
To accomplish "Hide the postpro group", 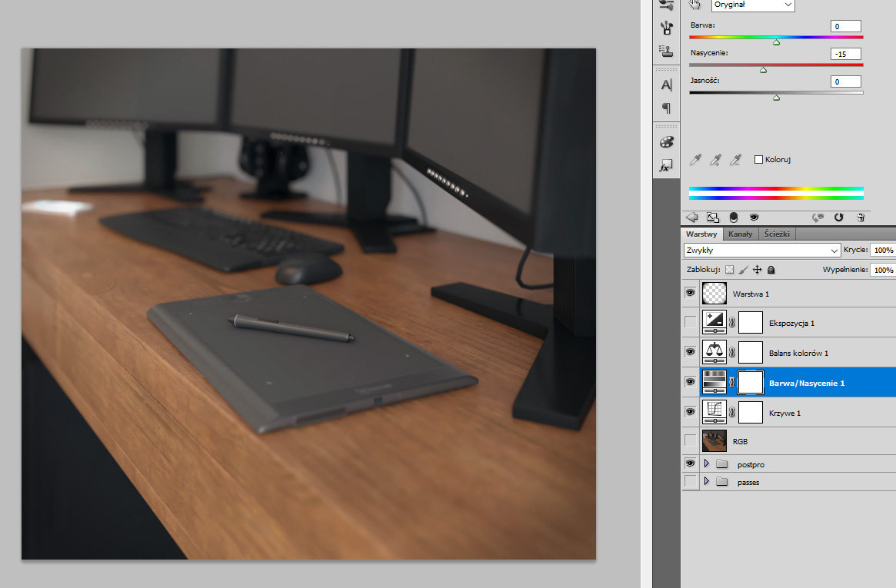I will pos(691,463).
